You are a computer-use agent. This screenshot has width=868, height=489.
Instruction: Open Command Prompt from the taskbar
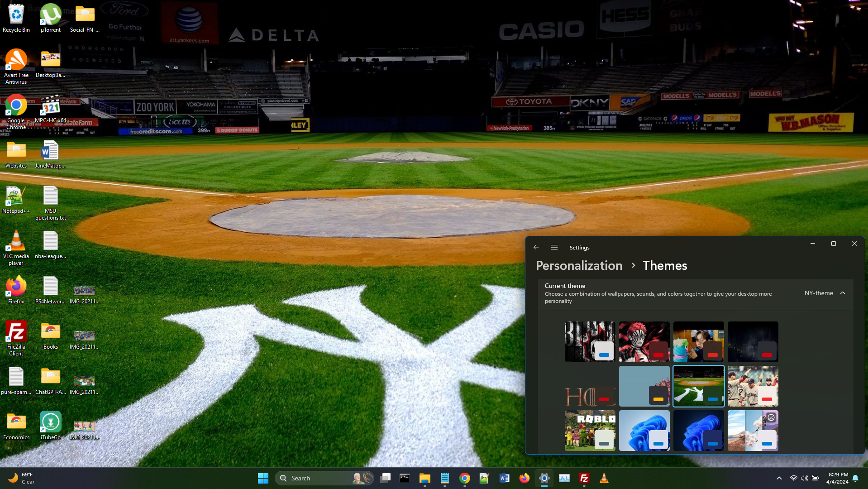pos(405,478)
